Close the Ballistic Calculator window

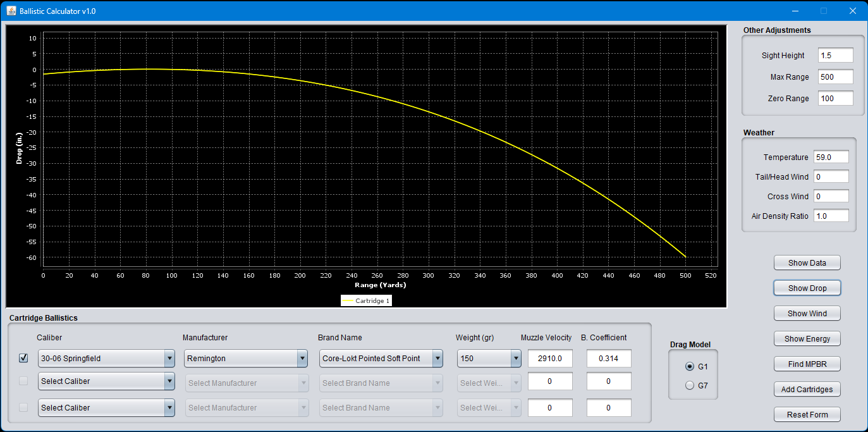click(853, 11)
